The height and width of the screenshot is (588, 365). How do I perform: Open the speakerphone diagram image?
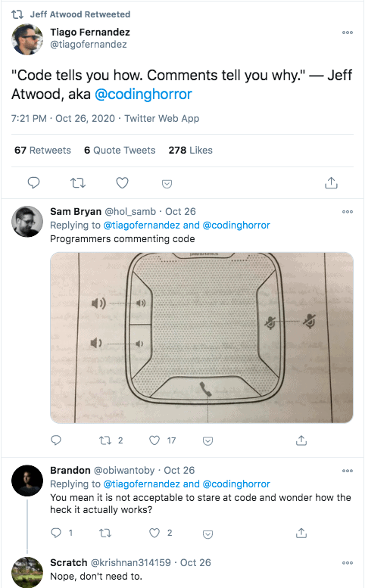click(202, 338)
